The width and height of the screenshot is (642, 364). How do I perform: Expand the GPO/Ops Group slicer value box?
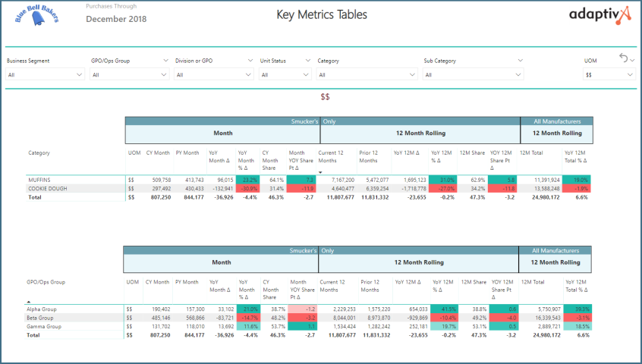128,75
